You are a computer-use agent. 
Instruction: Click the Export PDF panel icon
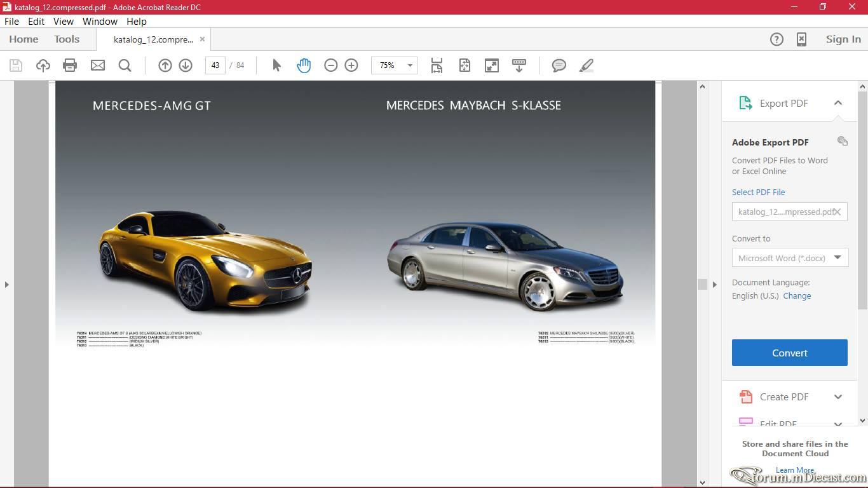tap(745, 103)
